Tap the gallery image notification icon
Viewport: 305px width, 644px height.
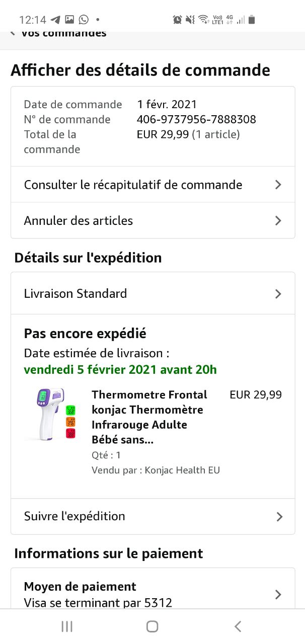[x=69, y=20]
